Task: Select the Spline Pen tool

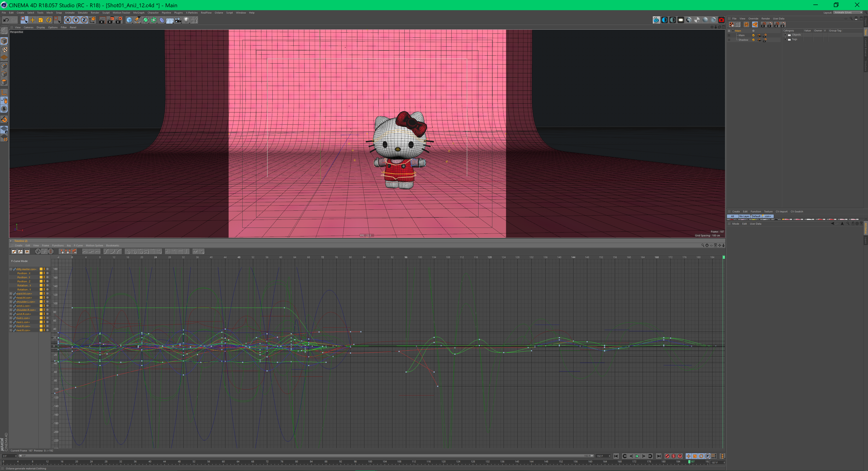Action: click(137, 20)
